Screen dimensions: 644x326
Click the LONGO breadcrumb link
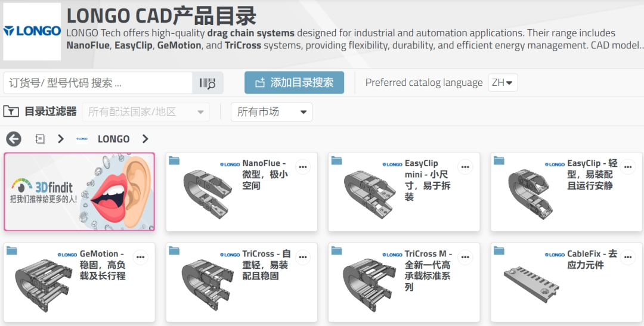click(x=114, y=139)
